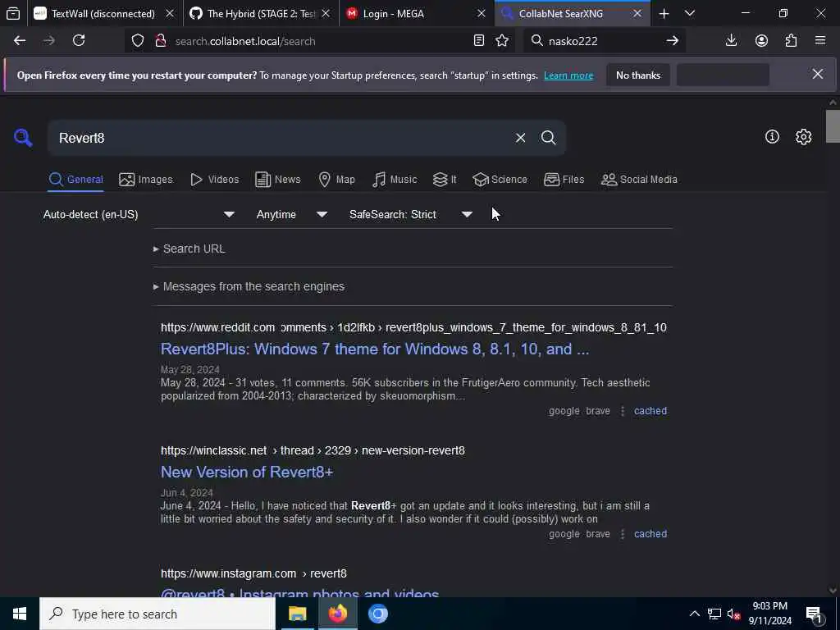This screenshot has height=630, width=840.
Task: Click the go arrow in the search bar
Action: [673, 41]
